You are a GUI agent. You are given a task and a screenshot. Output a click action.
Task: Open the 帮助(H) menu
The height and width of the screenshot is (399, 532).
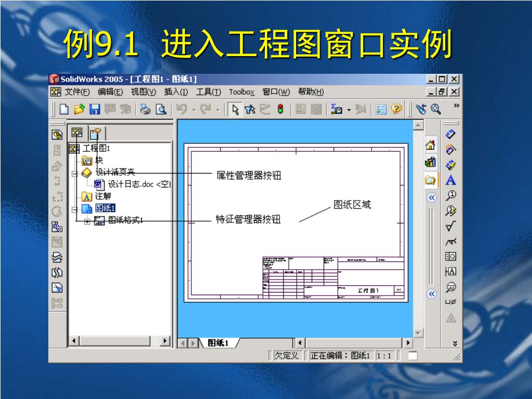[311, 91]
